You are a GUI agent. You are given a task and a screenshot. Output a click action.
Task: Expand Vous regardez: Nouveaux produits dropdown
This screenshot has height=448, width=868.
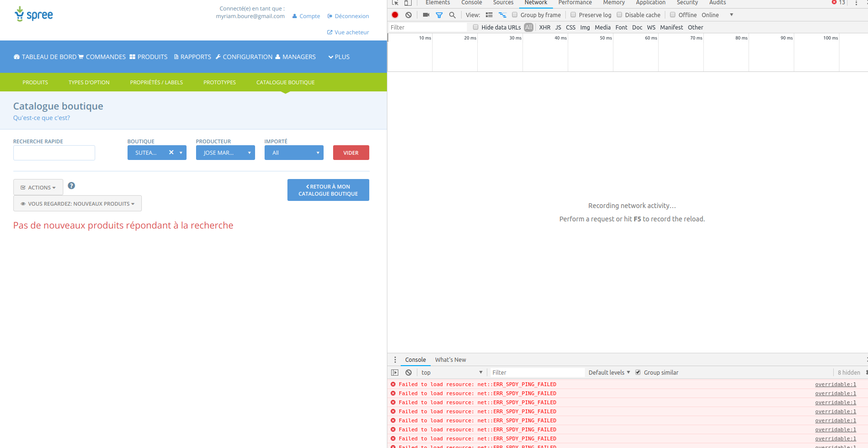tap(78, 203)
